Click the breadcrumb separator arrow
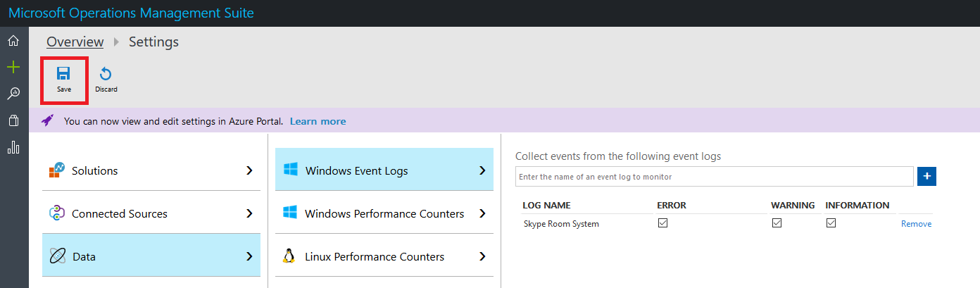The width and height of the screenshot is (980, 288). 116,42
